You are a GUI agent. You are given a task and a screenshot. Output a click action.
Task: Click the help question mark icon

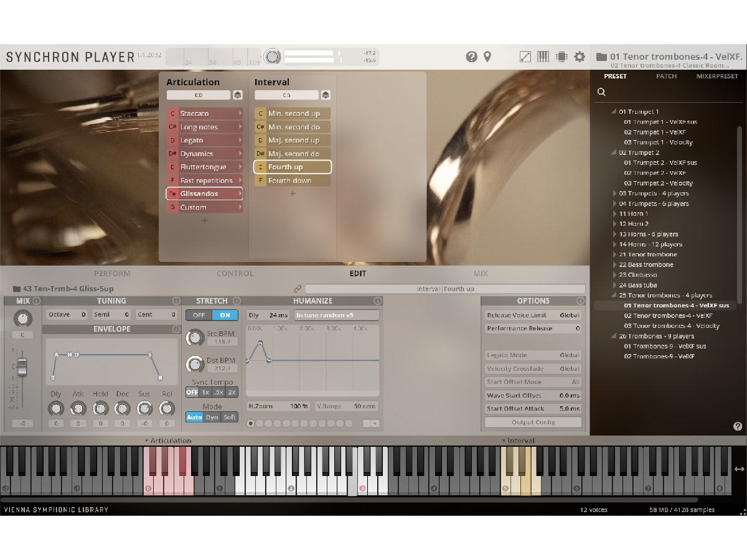tap(471, 56)
